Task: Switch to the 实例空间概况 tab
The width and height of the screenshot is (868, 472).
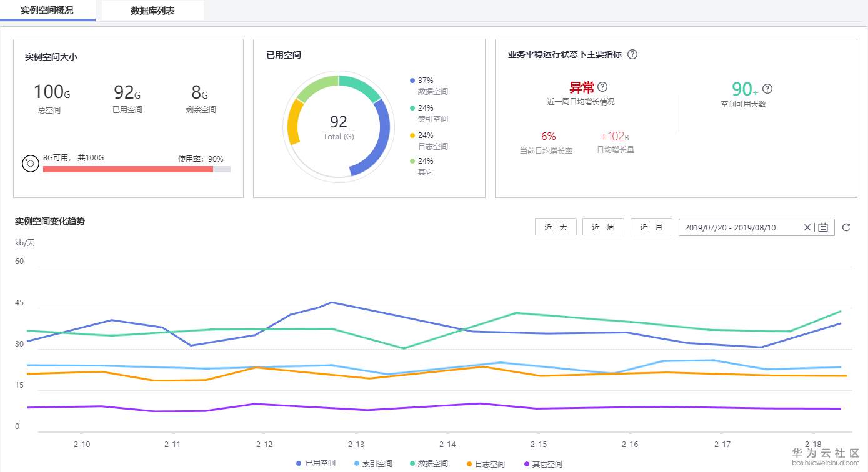Action: pos(47,10)
